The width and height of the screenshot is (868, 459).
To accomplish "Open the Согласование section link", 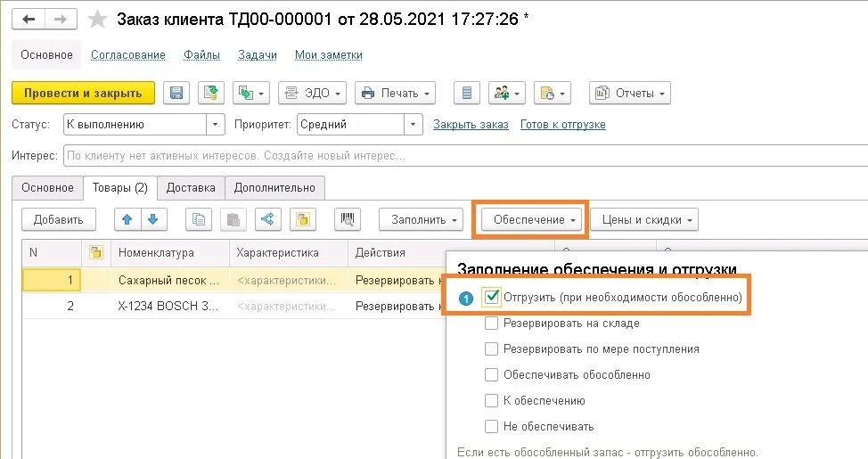I will pos(128,55).
